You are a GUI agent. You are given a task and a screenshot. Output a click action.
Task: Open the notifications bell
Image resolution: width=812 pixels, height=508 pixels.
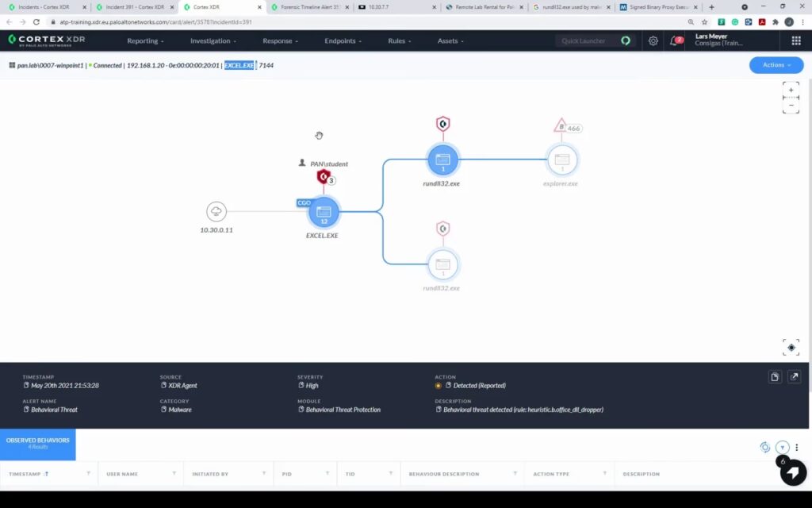(674, 40)
